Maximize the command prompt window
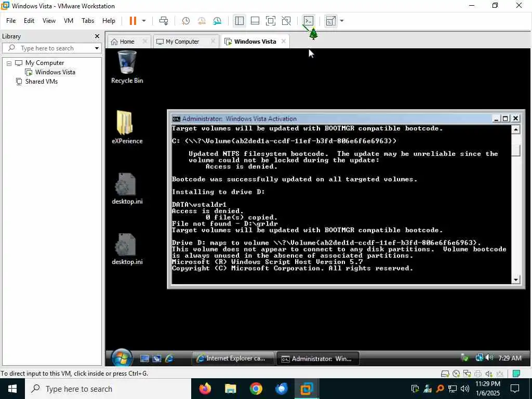Screen dimensions: 532x399 pyautogui.click(x=505, y=118)
